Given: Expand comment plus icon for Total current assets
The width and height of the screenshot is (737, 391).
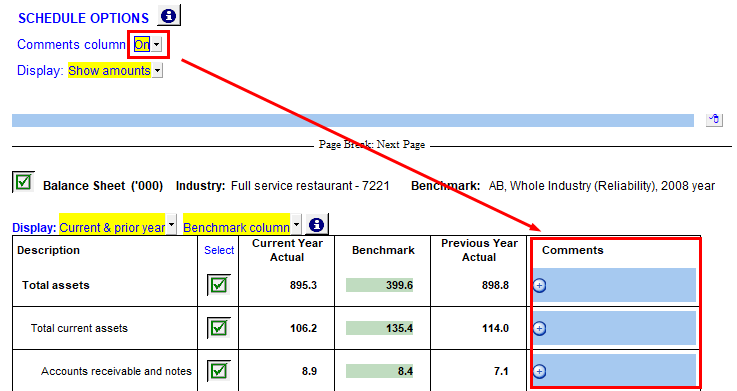Looking at the screenshot, I should (x=540, y=328).
